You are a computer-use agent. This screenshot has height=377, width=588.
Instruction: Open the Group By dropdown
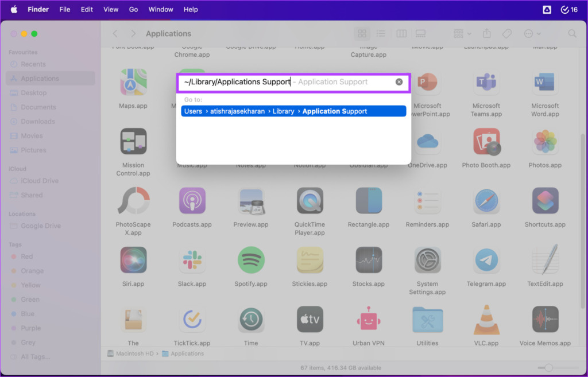point(462,34)
